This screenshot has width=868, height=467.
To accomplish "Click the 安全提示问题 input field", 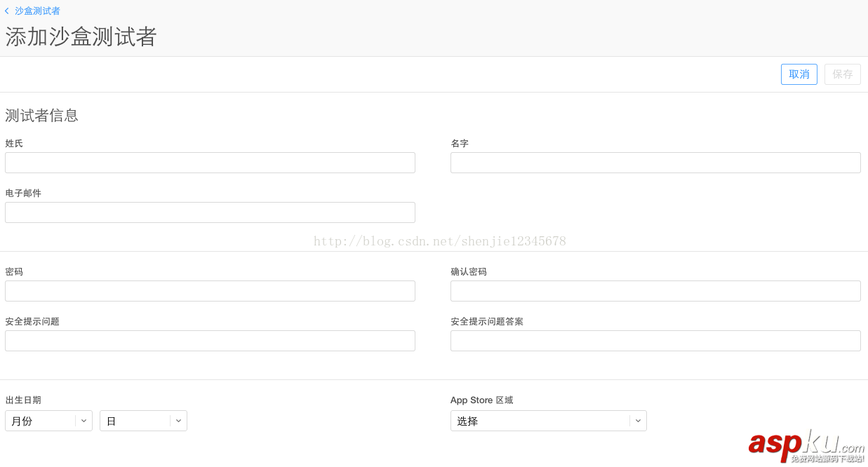I will click(x=209, y=340).
